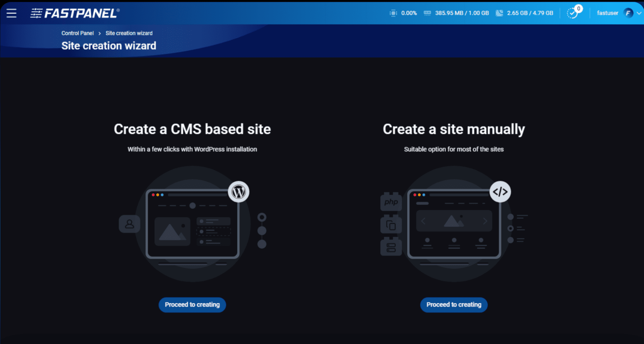Click the disk usage icon
The image size is (644, 344).
(x=499, y=13)
